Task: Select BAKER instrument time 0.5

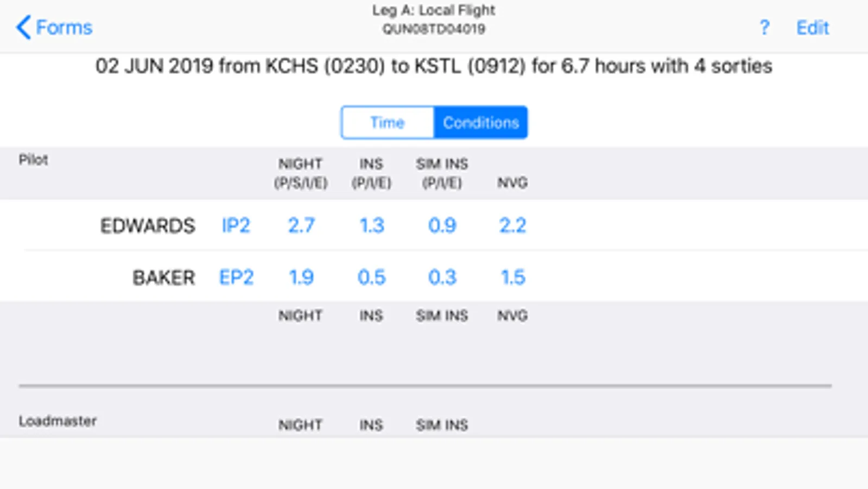Action: click(372, 278)
